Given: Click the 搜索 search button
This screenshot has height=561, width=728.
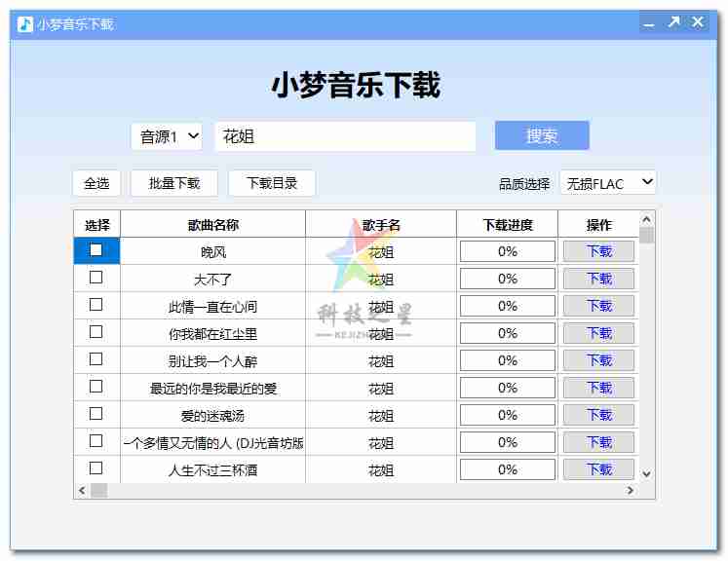Looking at the screenshot, I should point(542,135).
